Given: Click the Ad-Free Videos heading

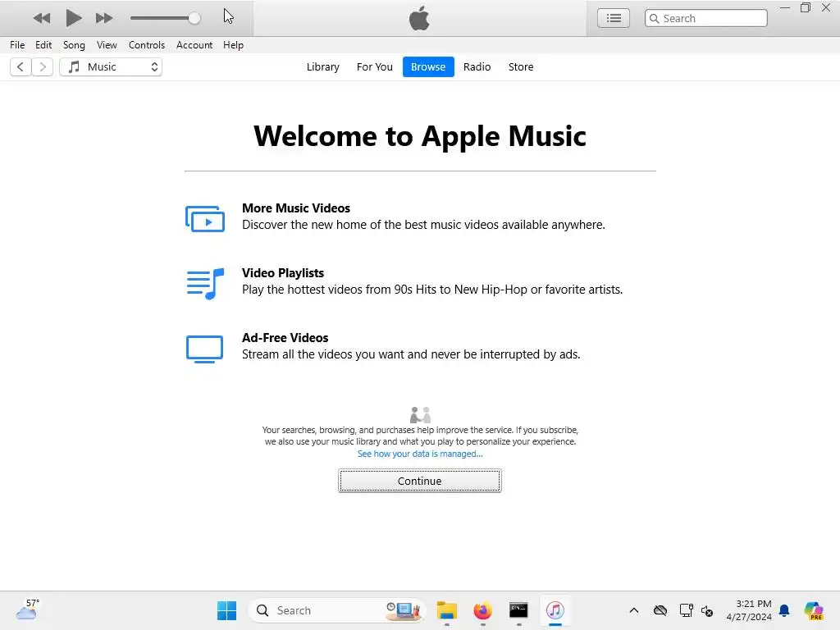Looking at the screenshot, I should pyautogui.click(x=285, y=337).
